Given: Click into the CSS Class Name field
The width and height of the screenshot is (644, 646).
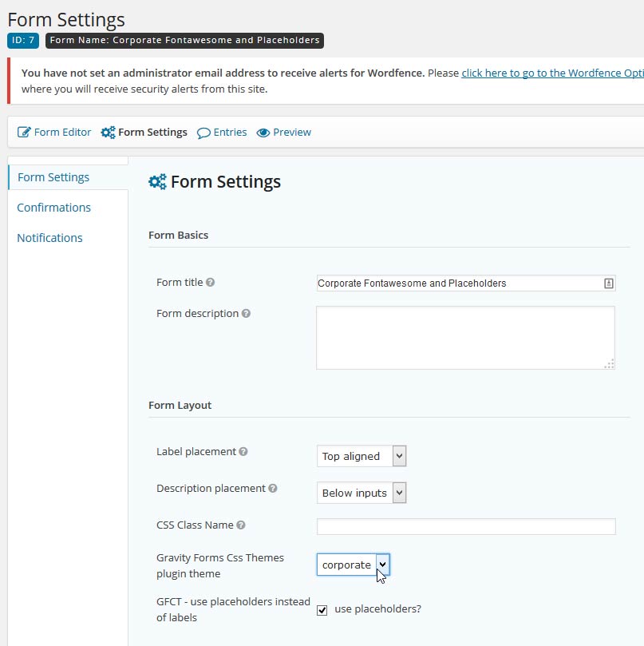Looking at the screenshot, I should click(x=466, y=526).
